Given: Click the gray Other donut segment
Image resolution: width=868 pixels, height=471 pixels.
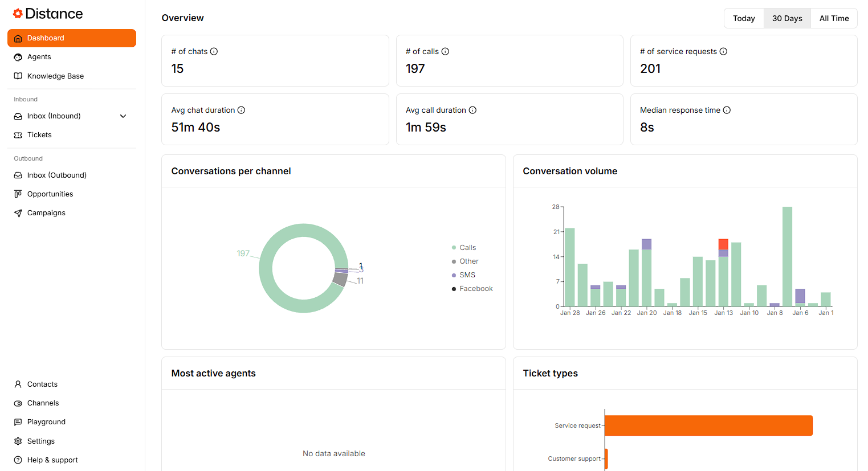Looking at the screenshot, I should pyautogui.click(x=340, y=279).
